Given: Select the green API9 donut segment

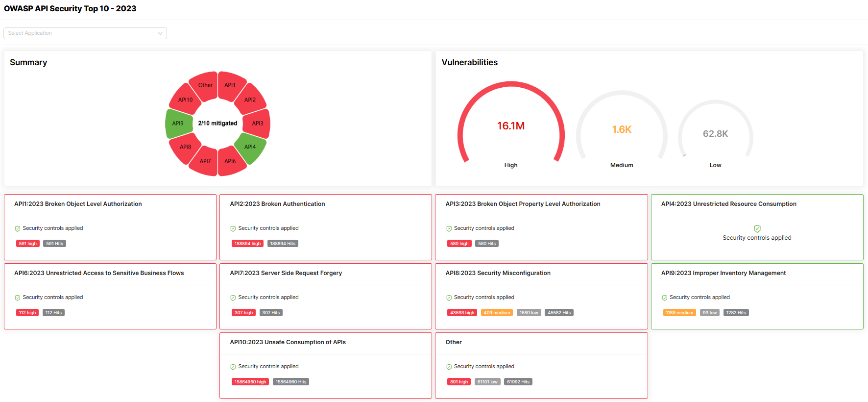Looking at the screenshot, I should click(178, 124).
